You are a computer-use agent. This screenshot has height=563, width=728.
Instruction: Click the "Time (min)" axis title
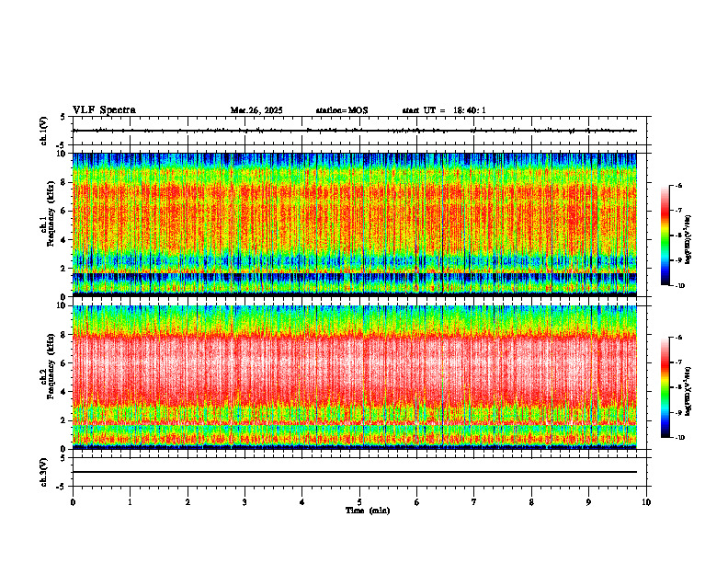368,511
